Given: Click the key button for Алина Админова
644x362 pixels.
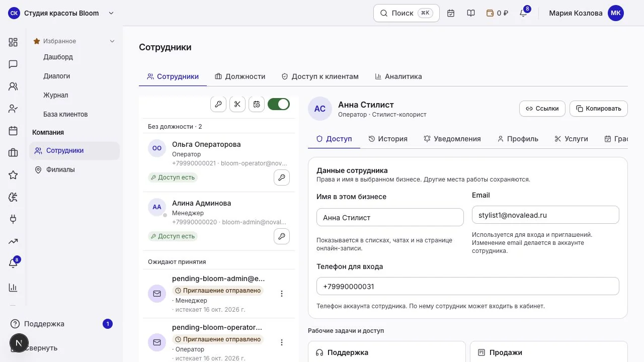Looking at the screenshot, I should point(282,236).
